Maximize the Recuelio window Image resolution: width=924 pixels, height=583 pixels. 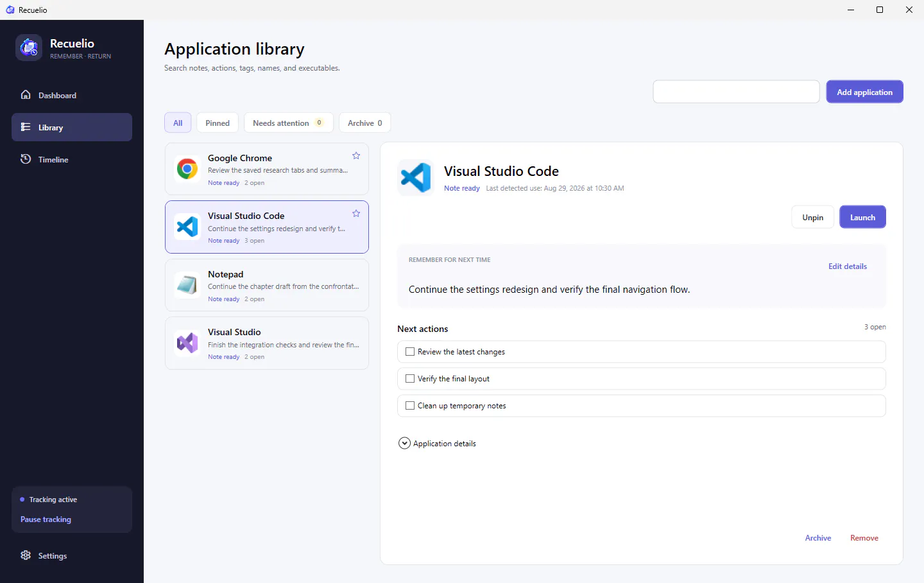click(x=880, y=10)
